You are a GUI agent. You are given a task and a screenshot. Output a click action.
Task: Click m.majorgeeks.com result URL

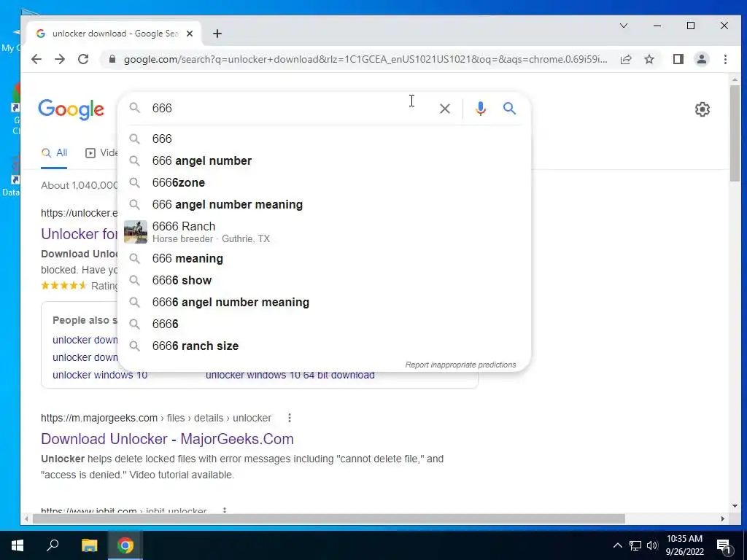click(x=156, y=418)
